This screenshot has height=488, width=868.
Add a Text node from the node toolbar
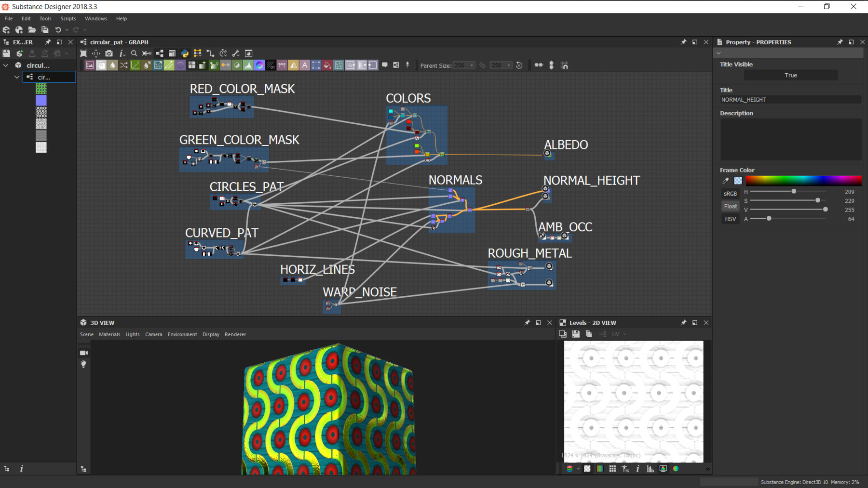(305, 65)
